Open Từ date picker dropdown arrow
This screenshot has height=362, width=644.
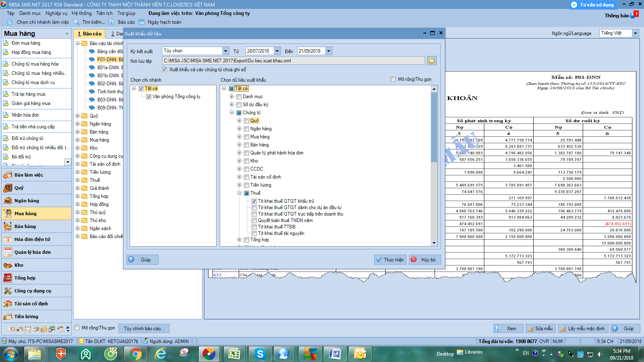tap(277, 51)
